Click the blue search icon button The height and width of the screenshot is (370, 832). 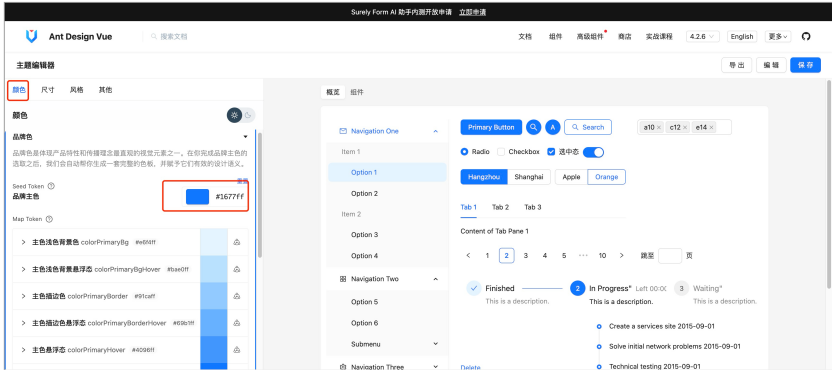(x=533, y=127)
